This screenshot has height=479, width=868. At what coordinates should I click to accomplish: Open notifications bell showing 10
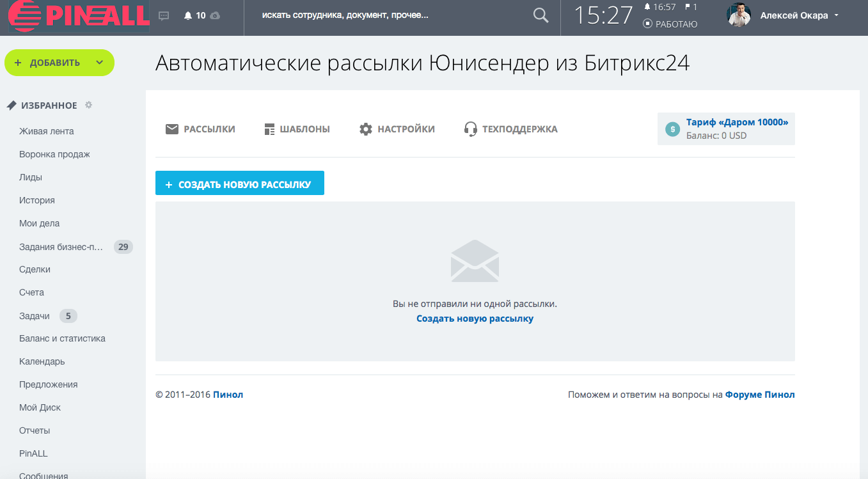tap(194, 15)
